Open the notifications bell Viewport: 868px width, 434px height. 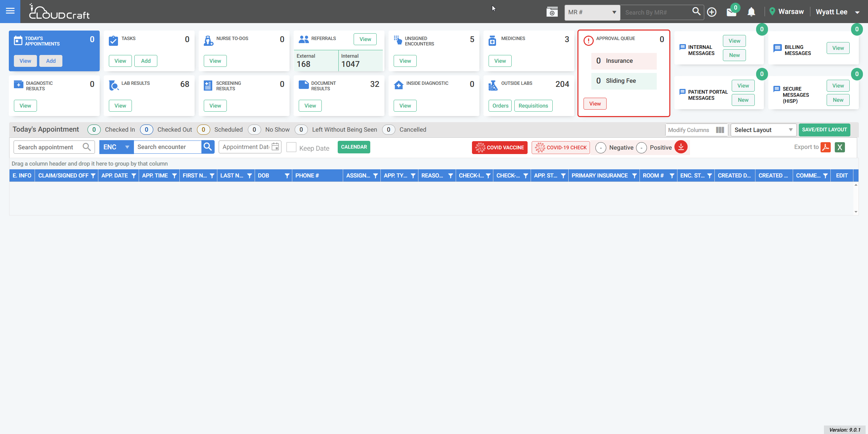751,12
